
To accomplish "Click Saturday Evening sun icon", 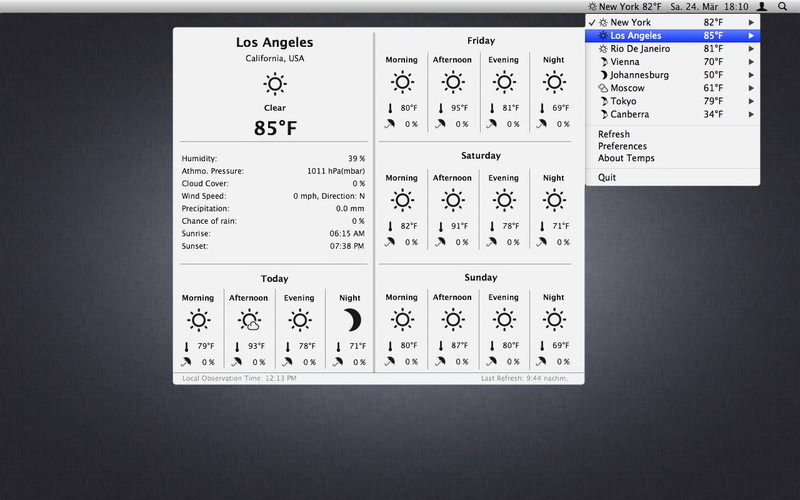I will pyautogui.click(x=503, y=201).
